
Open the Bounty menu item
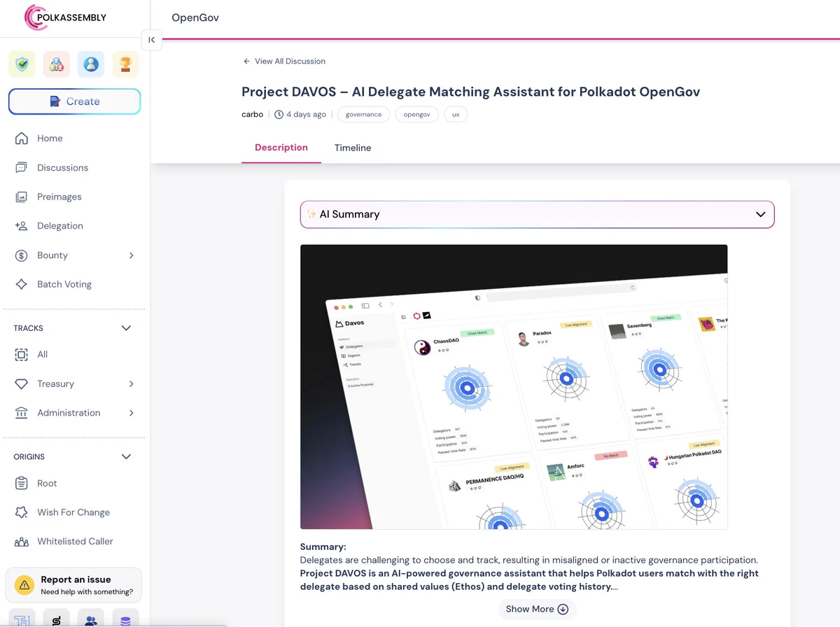(52, 255)
